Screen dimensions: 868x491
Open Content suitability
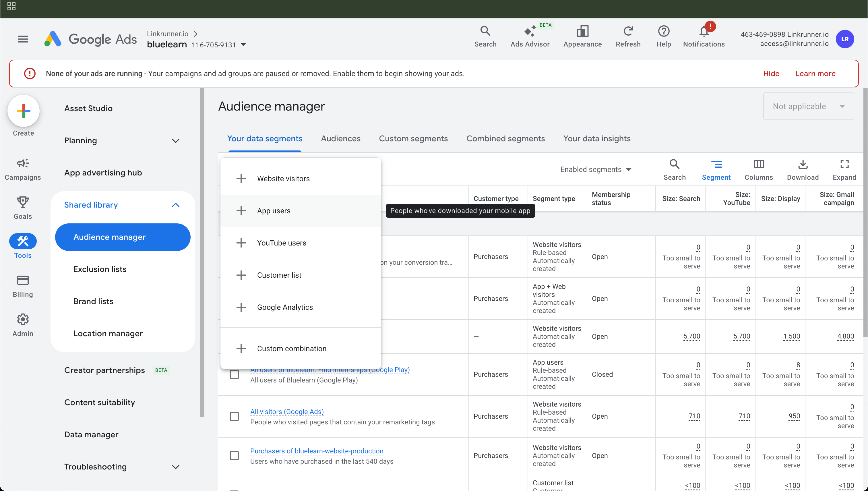[x=99, y=402]
